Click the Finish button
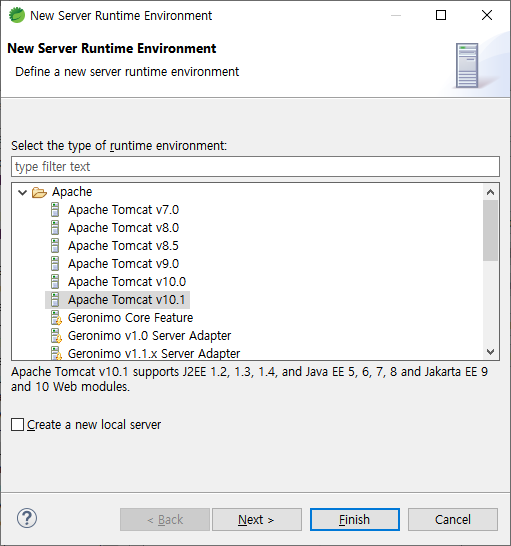 (x=355, y=520)
